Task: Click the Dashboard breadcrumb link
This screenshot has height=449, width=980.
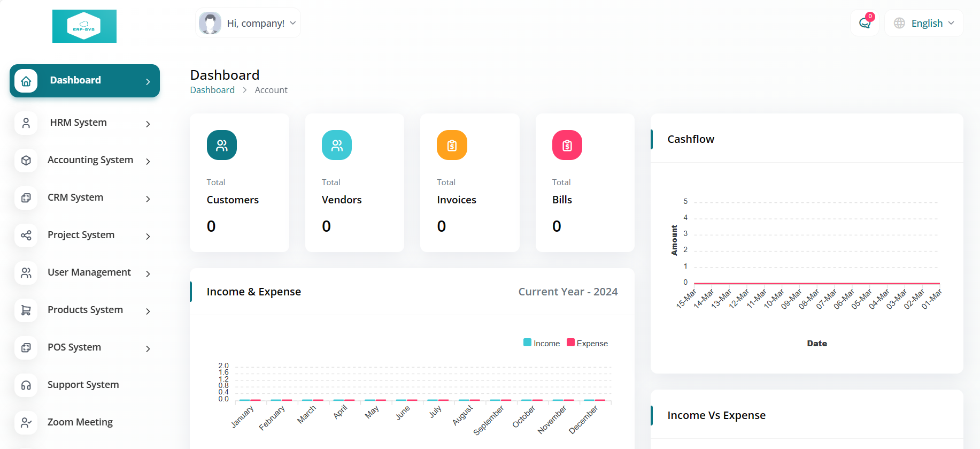Action: [212, 90]
